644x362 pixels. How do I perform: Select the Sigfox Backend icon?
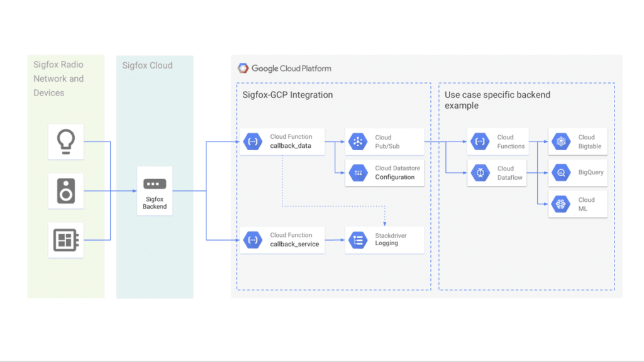tap(155, 184)
